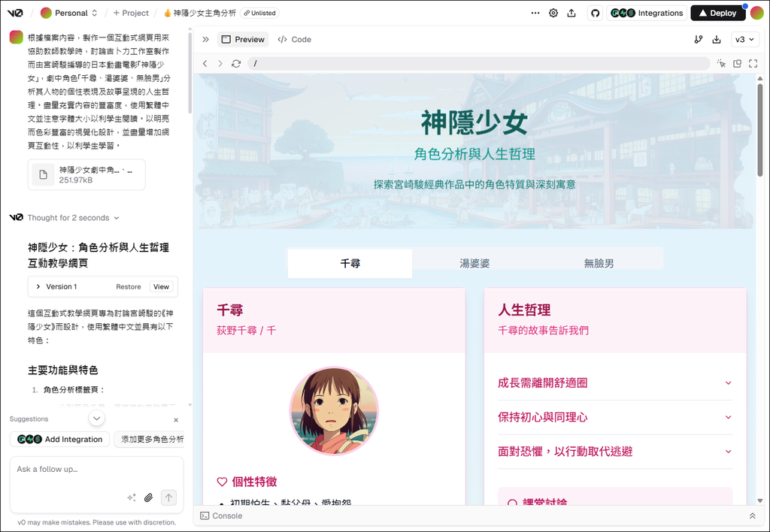Open the Personal workspace dropdown
Viewport: 770px width, 532px height.
69,14
